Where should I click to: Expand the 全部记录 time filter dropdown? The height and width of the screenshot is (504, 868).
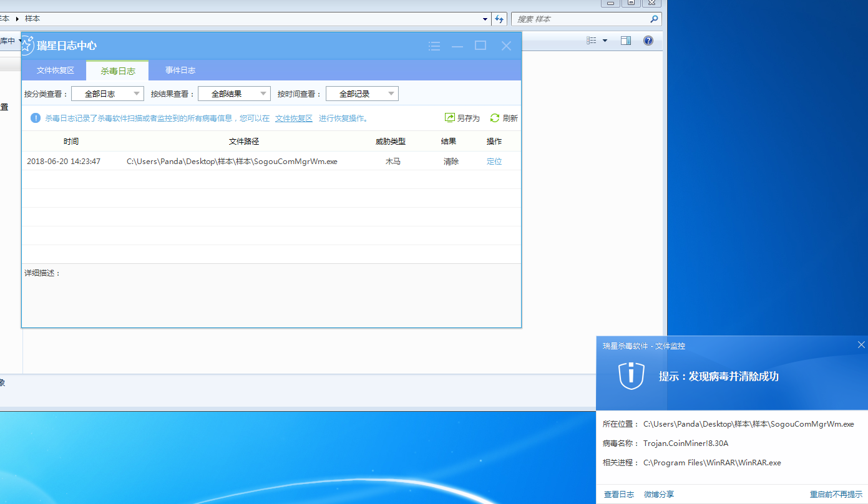coord(362,94)
